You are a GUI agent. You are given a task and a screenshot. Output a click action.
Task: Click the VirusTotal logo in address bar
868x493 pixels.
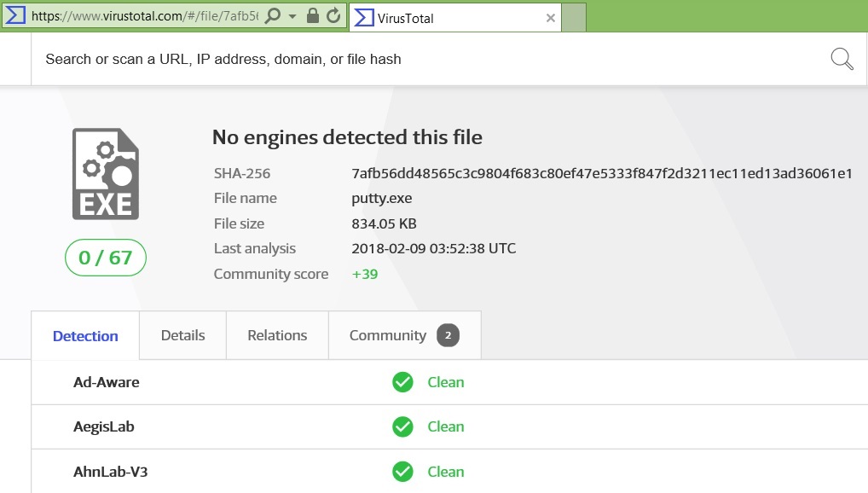15,15
